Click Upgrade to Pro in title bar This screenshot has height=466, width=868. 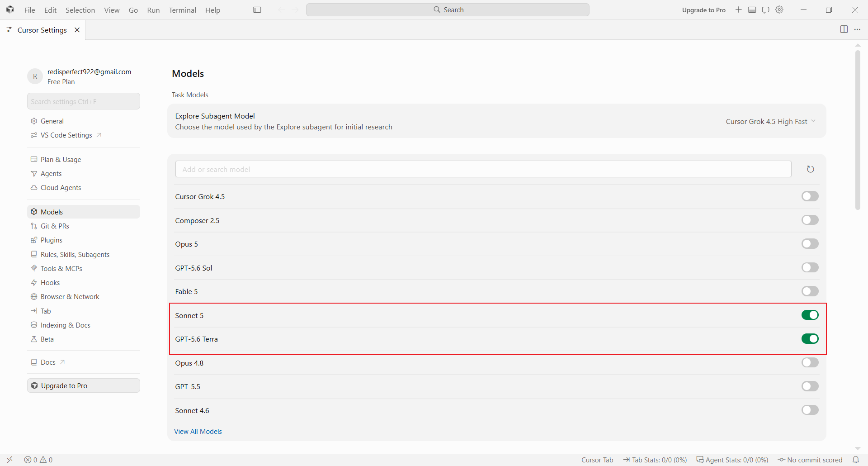click(x=704, y=10)
